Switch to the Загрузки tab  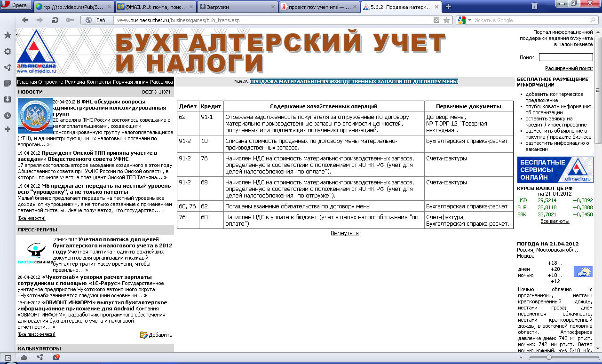pyautogui.click(x=238, y=7)
